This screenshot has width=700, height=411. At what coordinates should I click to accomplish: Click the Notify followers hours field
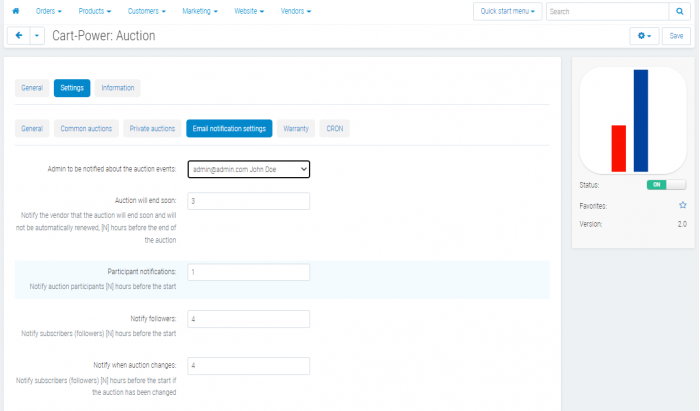(x=249, y=319)
